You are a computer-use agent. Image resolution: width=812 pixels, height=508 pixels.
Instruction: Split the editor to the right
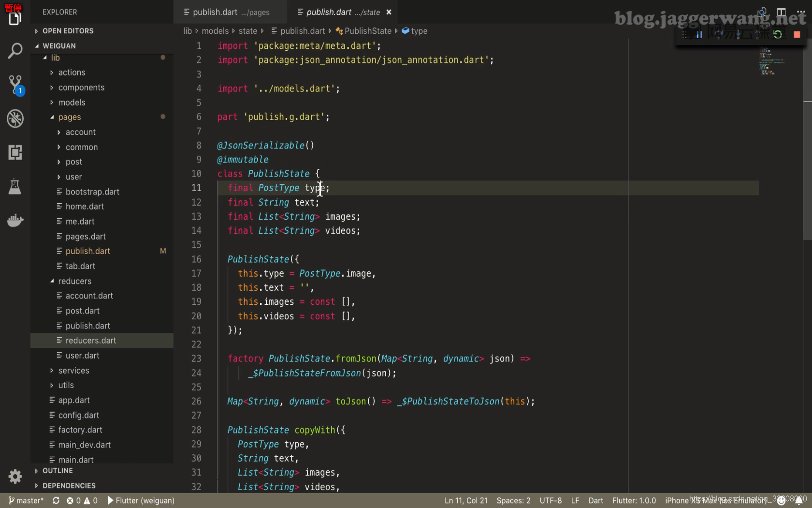coord(781,12)
